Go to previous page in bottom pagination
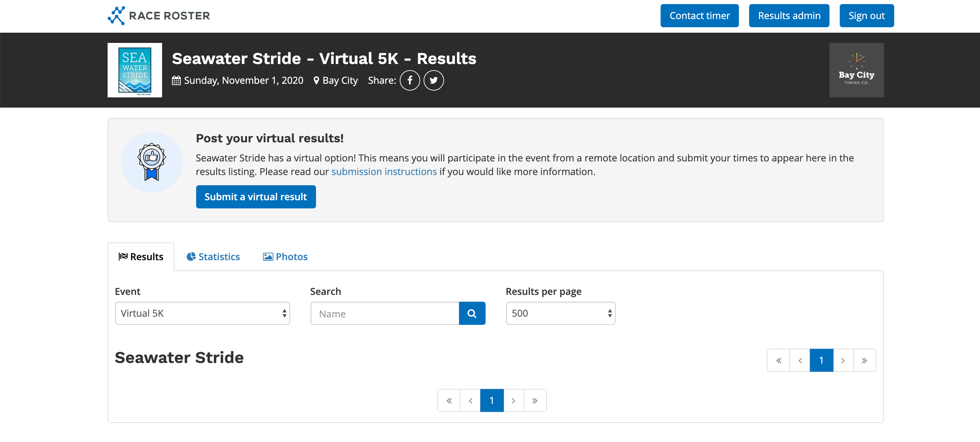Image resolution: width=980 pixels, height=442 pixels. click(x=471, y=400)
